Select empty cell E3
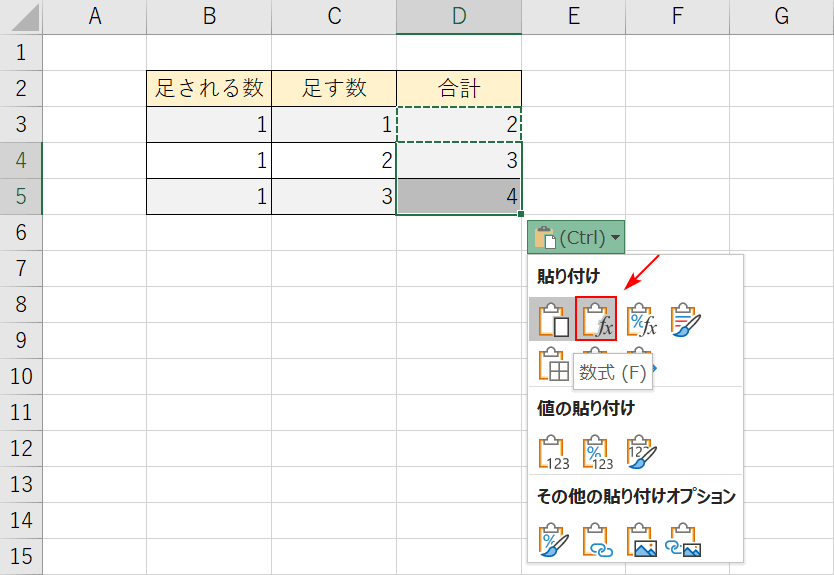834x575 pixels. pyautogui.click(x=573, y=124)
